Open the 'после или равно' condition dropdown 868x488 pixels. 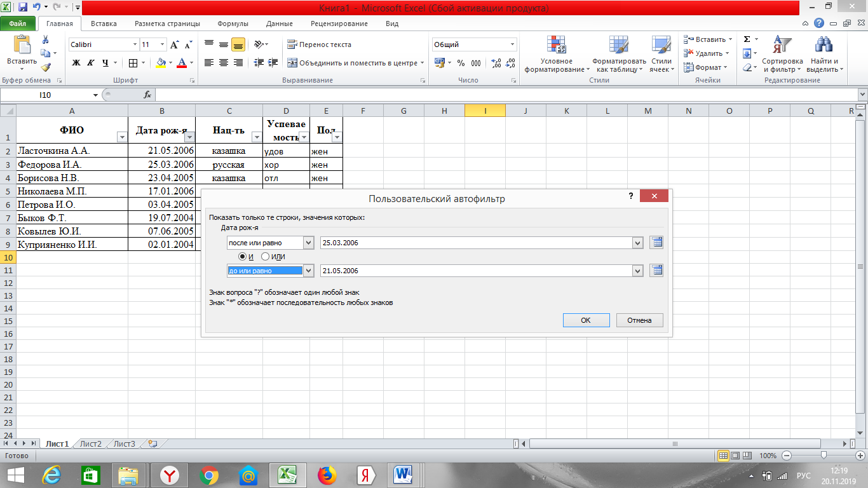(309, 243)
